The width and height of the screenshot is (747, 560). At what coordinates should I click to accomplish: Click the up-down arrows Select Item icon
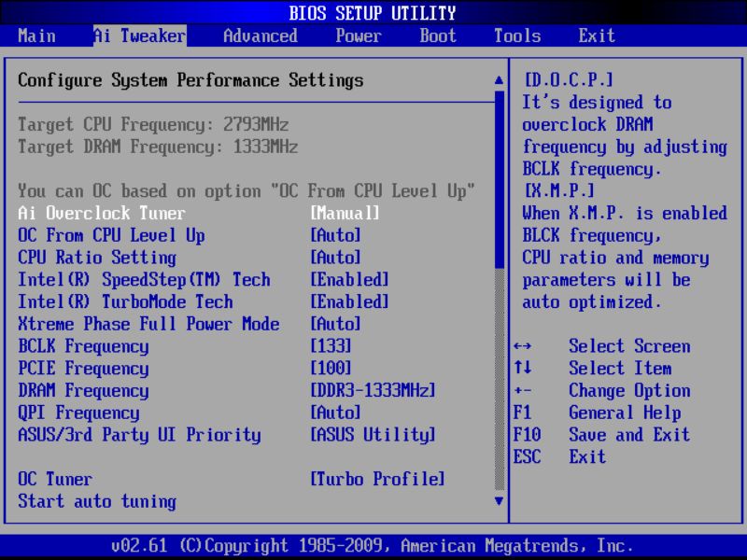(523, 368)
